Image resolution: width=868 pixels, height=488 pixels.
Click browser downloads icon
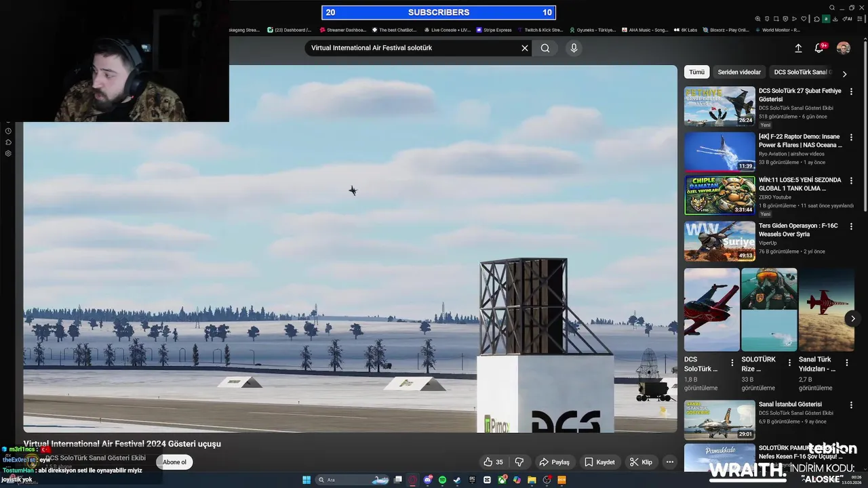pos(835,19)
